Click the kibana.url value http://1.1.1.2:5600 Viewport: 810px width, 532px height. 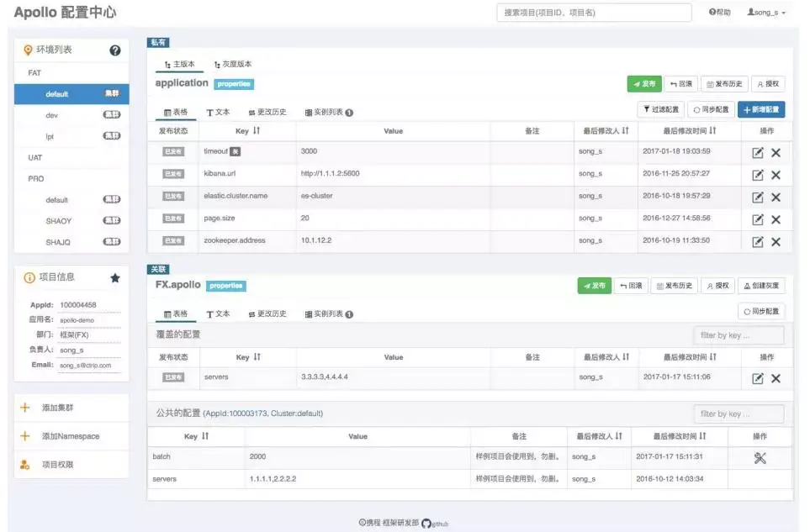[330, 173]
